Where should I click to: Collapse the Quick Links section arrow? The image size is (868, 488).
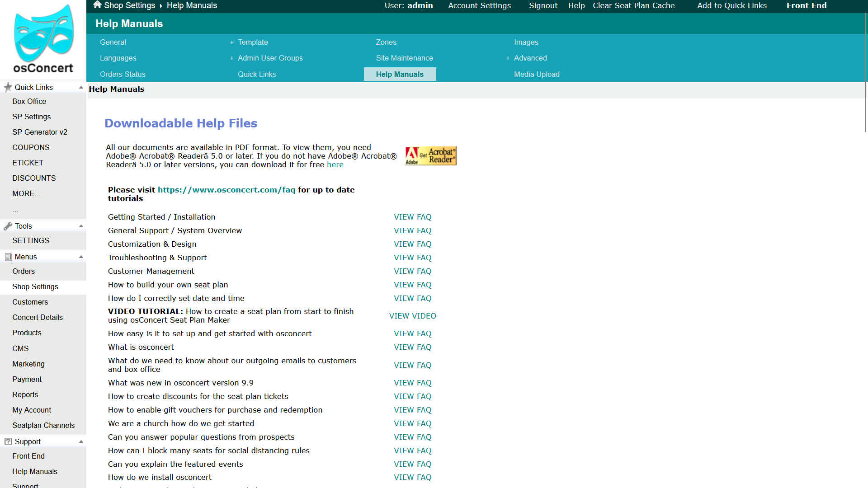(x=81, y=87)
